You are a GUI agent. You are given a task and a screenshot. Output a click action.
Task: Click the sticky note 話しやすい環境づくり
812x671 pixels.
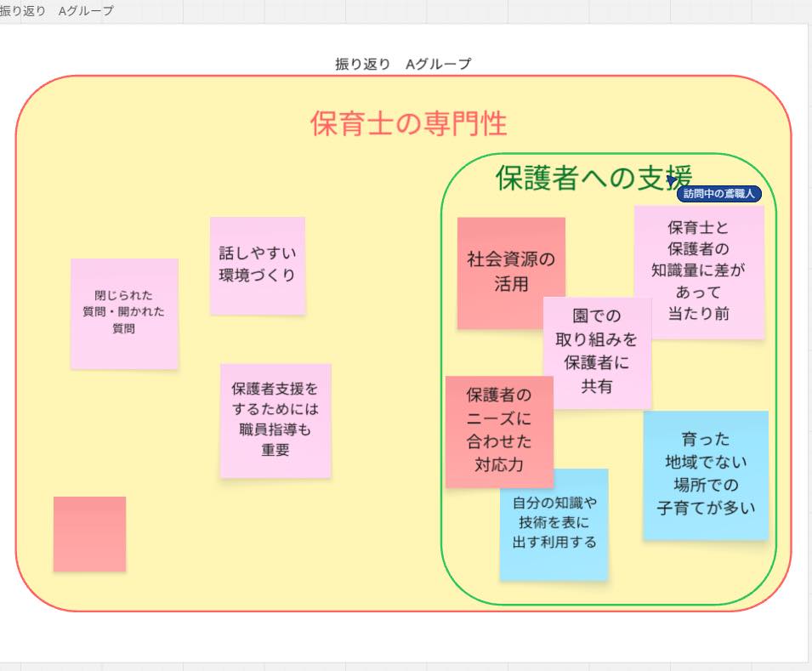tap(257, 264)
